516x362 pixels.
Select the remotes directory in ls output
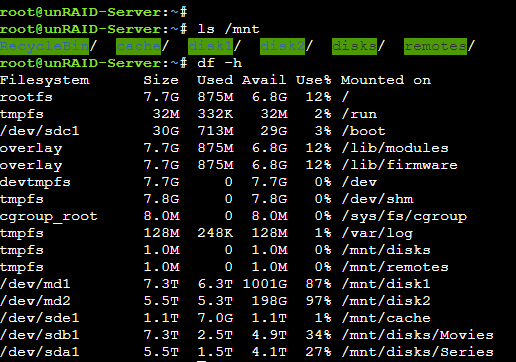(x=435, y=46)
